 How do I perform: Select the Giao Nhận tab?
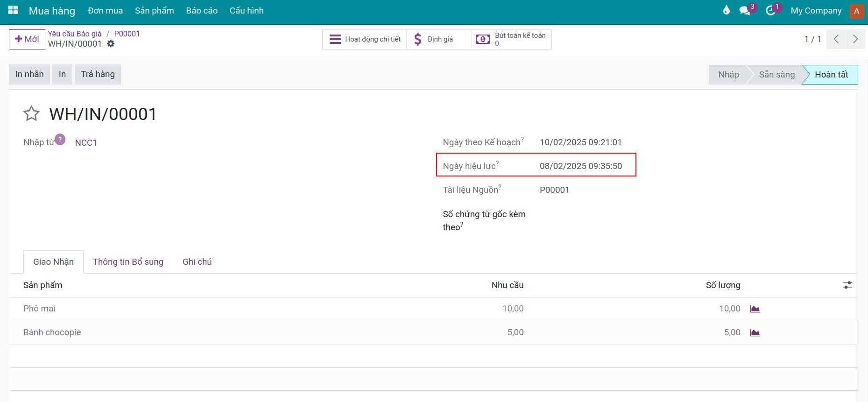pyautogui.click(x=53, y=262)
